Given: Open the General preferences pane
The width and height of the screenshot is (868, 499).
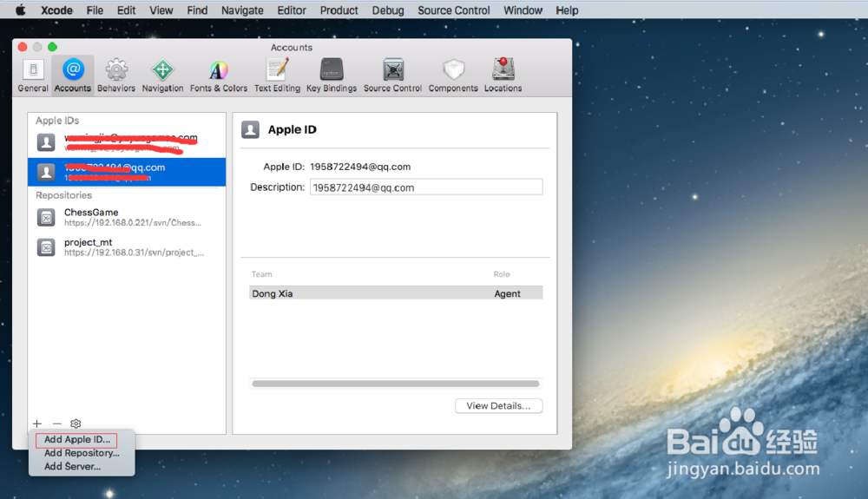Looking at the screenshot, I should tap(33, 76).
